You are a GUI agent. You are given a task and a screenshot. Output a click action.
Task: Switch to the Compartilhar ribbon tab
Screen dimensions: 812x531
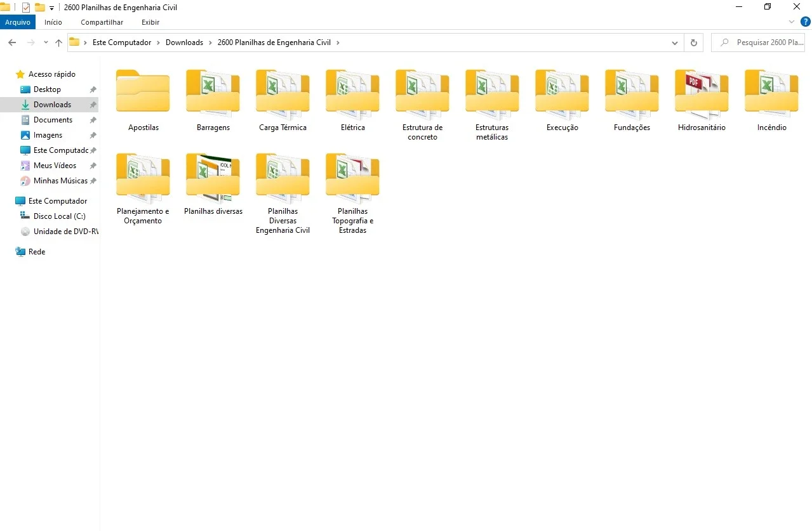[102, 22]
